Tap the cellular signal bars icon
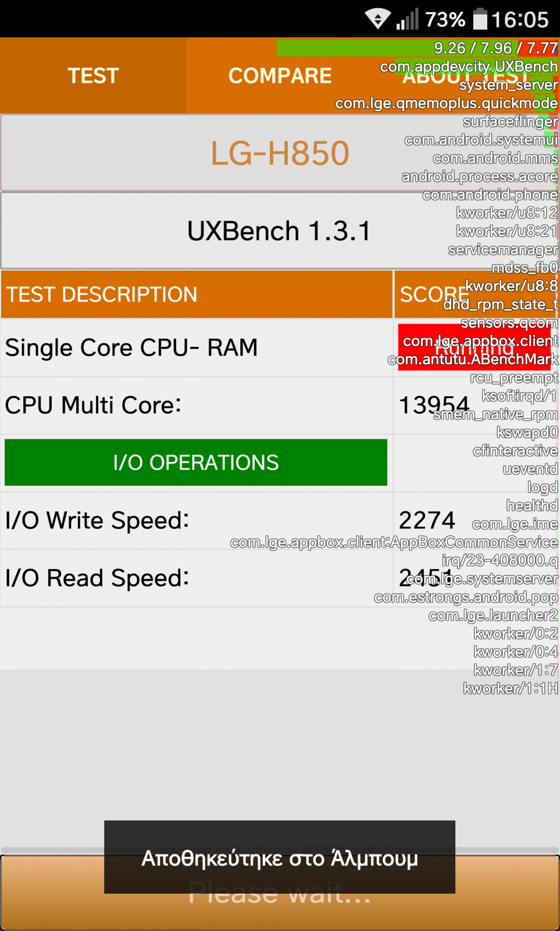The width and height of the screenshot is (560, 931). click(x=407, y=19)
